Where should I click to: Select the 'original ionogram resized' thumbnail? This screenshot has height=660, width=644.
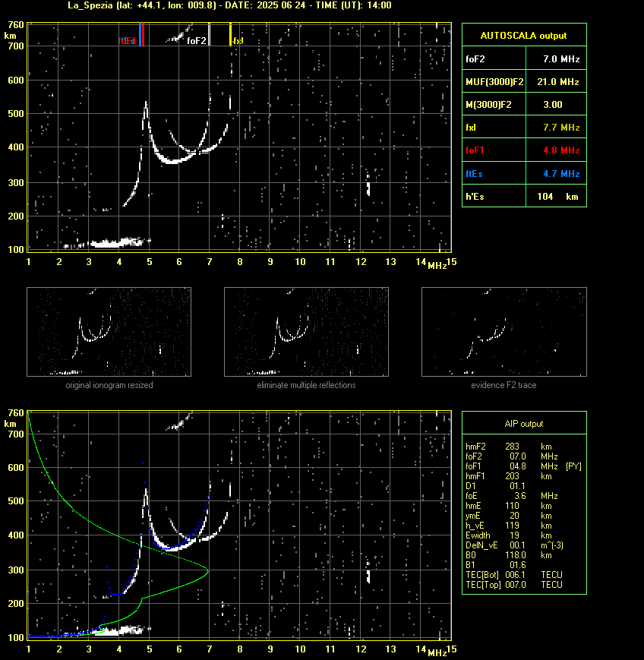(x=109, y=332)
